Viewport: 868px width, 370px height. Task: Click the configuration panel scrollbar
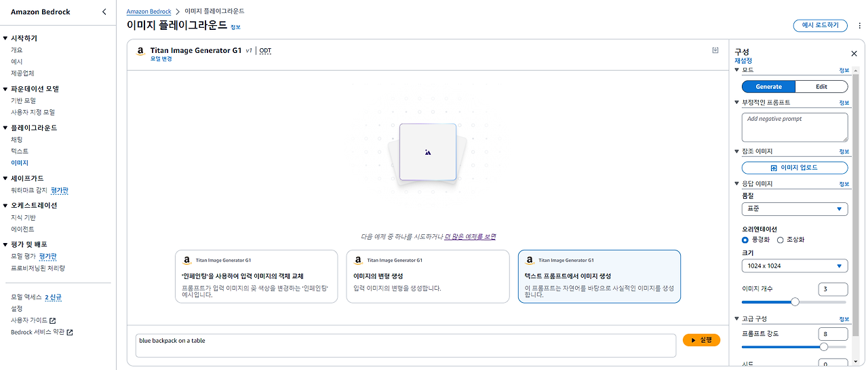[x=857, y=204]
